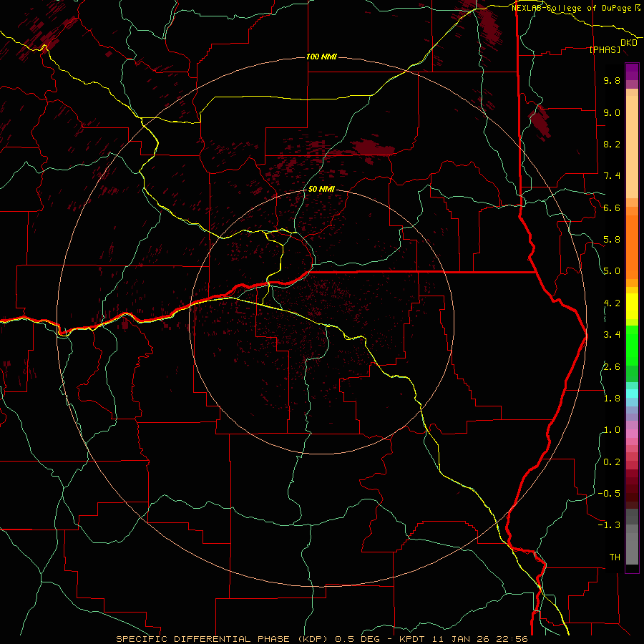
Task: Click the 1.8 scale value
Action: pyautogui.click(x=612, y=399)
